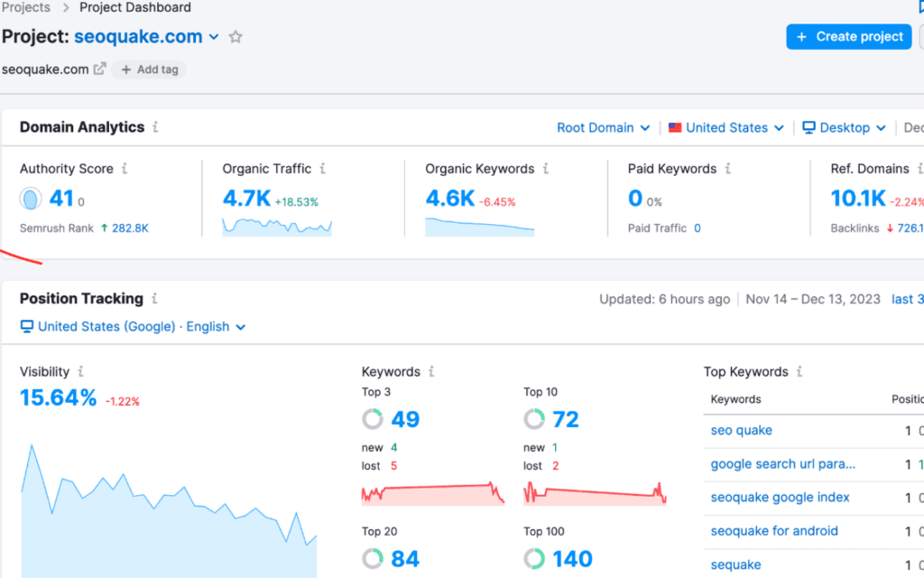Open 'google search url para...' keyword link
The width and height of the screenshot is (924, 578).
point(782,464)
